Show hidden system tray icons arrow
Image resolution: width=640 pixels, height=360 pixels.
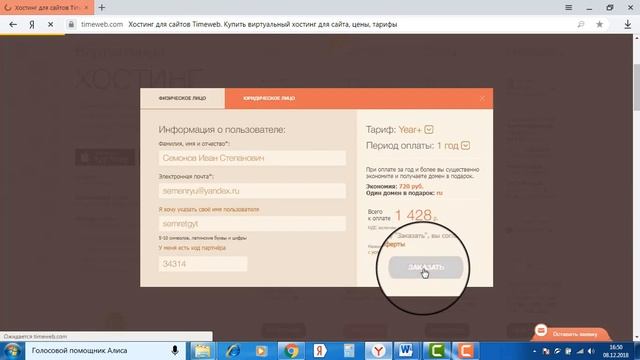(x=534, y=351)
